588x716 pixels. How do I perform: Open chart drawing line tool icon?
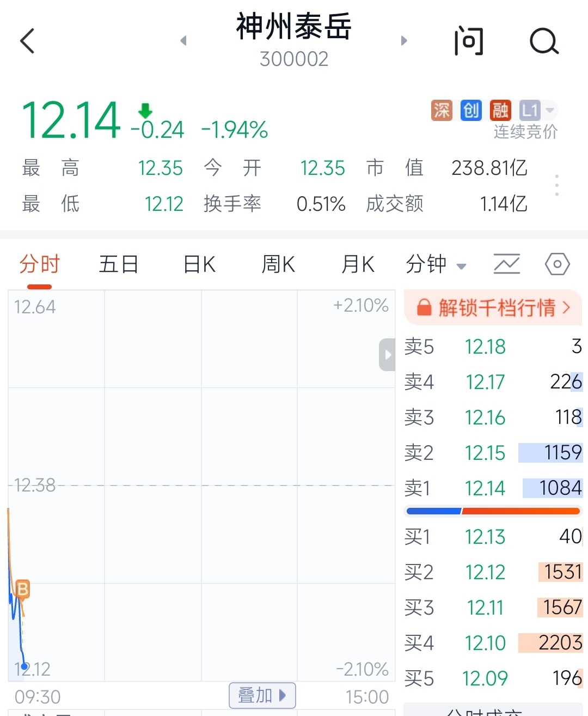pos(507,264)
